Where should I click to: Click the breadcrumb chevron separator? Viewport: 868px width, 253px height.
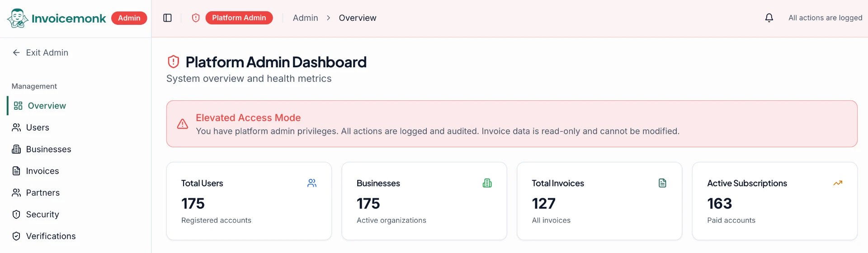pos(329,18)
